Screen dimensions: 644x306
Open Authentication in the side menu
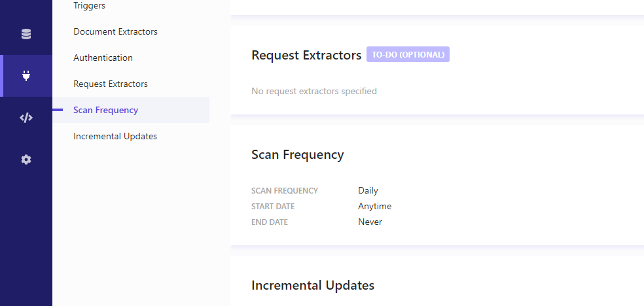103,58
